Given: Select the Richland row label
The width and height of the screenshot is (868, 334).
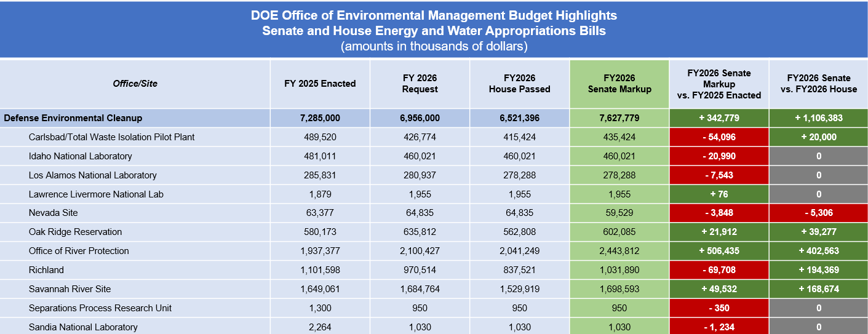Looking at the screenshot, I should pyautogui.click(x=46, y=270).
